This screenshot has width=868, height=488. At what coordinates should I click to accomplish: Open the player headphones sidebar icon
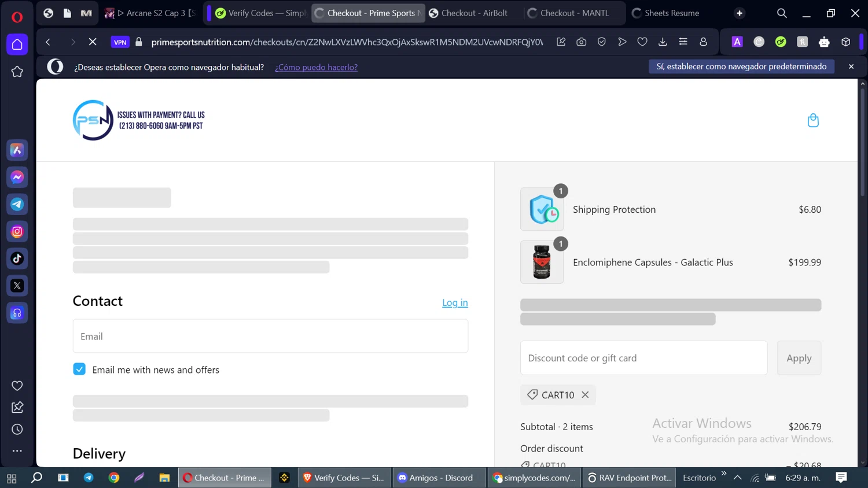(17, 313)
